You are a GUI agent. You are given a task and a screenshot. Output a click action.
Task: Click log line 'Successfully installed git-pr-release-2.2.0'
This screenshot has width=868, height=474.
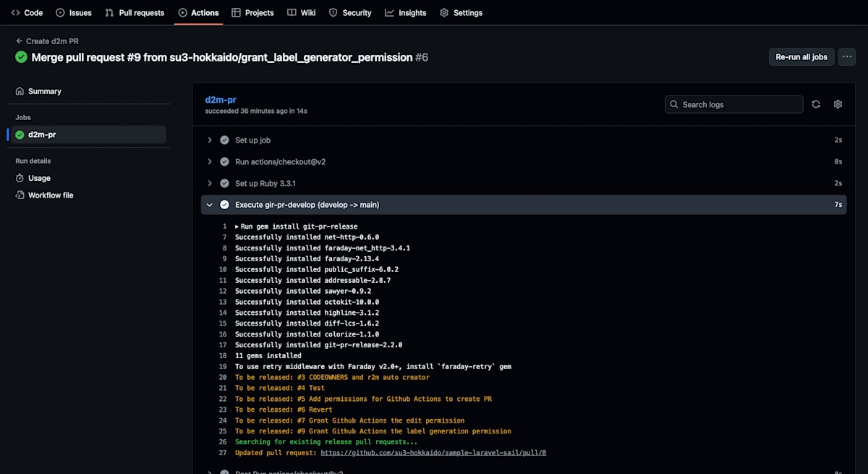318,345
